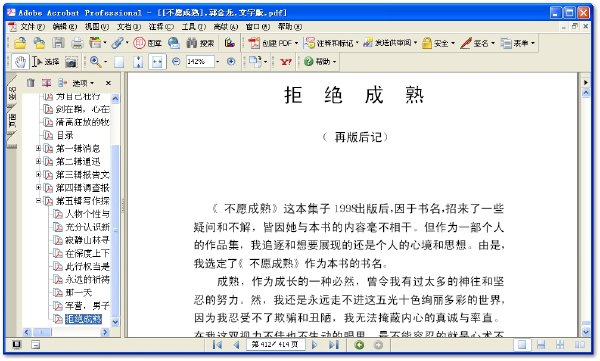Open 创建 PDF dropdown
This screenshot has height=361, width=600.
coord(272,43)
